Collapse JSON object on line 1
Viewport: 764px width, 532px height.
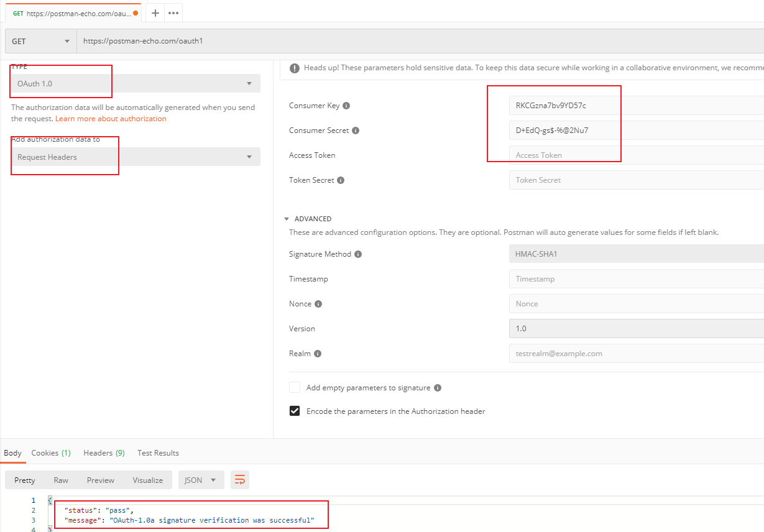pos(50,500)
